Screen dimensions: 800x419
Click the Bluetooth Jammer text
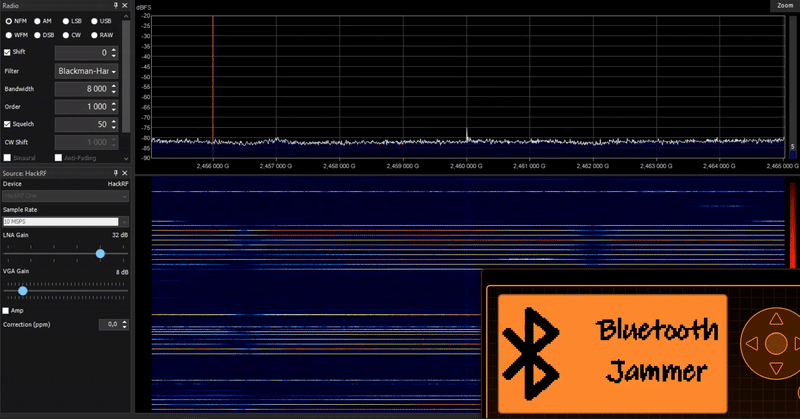[x=657, y=351]
